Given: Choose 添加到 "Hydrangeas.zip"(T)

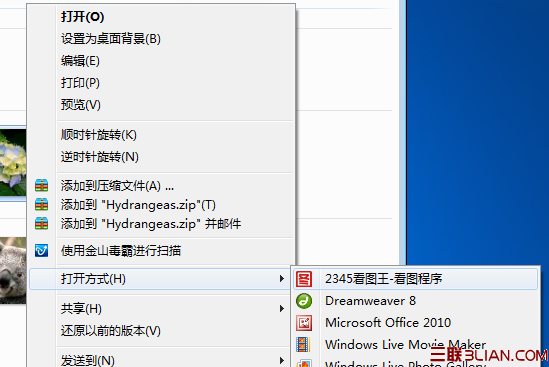Looking at the screenshot, I should 161,205.
